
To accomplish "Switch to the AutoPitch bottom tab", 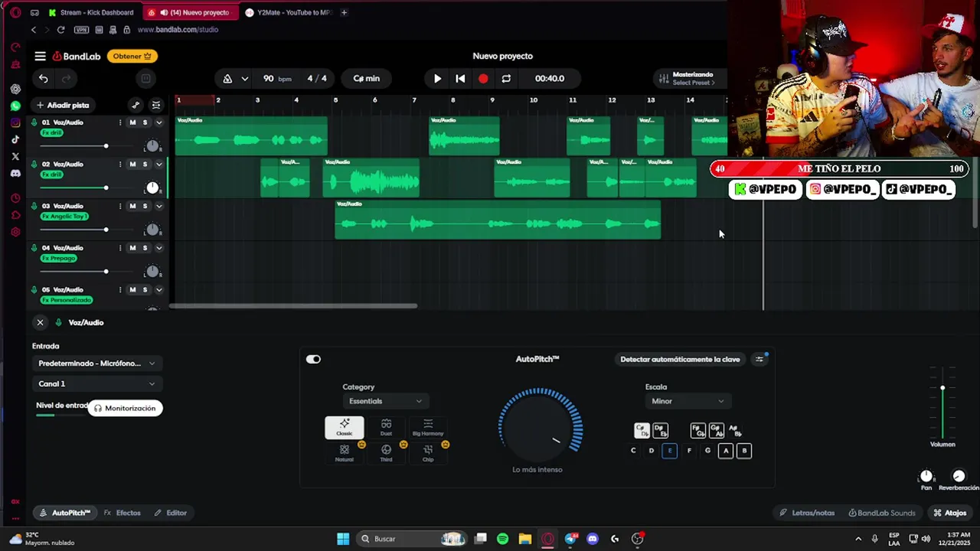I will point(65,513).
